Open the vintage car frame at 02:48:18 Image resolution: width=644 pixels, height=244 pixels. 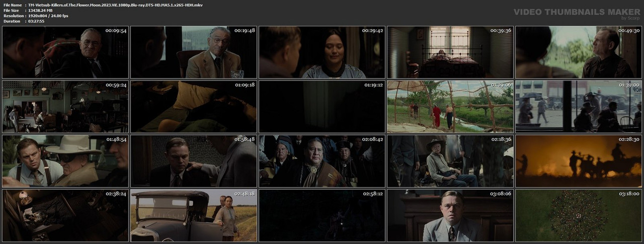click(194, 215)
